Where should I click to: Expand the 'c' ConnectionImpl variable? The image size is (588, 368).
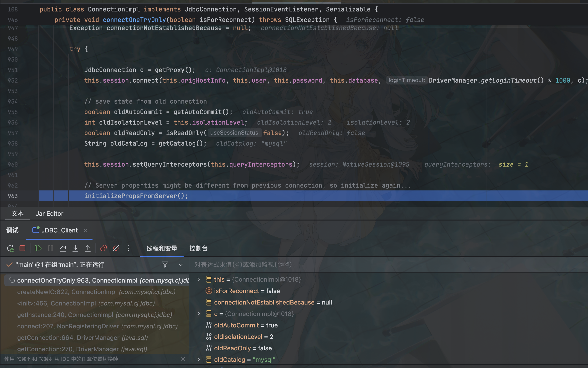point(199,314)
